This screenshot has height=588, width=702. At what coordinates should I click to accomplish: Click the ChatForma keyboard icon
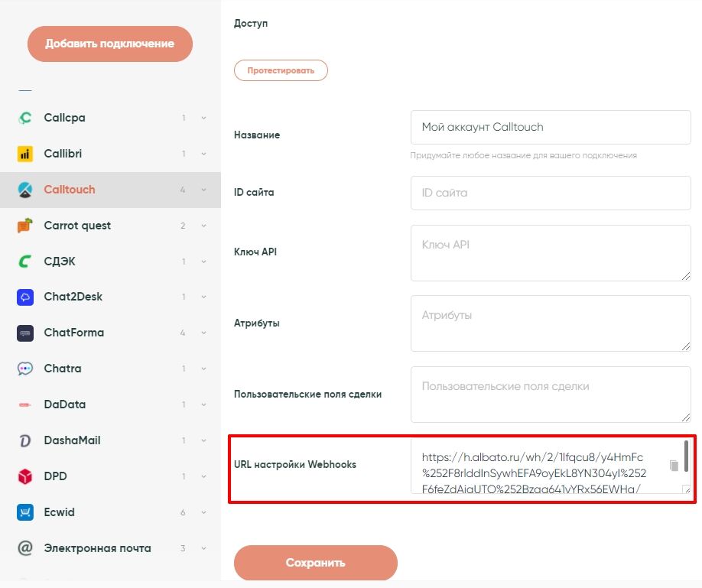click(x=25, y=333)
